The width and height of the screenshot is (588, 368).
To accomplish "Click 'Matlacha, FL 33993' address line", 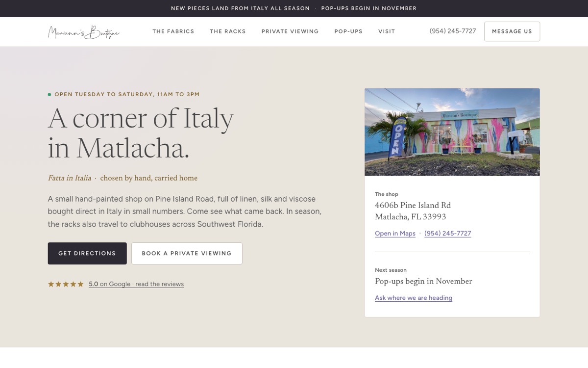I will (411, 217).
